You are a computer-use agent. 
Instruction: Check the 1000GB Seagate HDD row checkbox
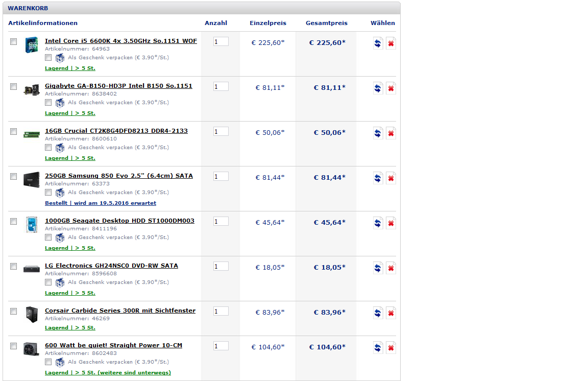(x=13, y=222)
